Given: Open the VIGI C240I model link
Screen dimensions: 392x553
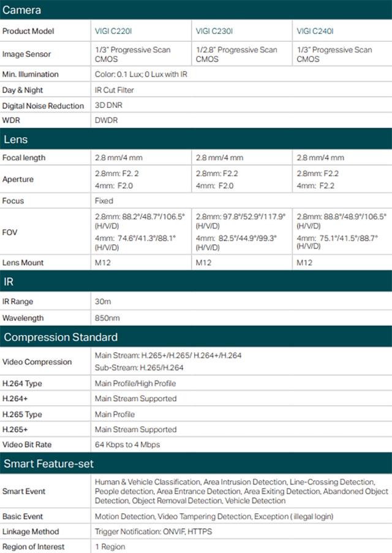Looking at the screenshot, I should click(x=315, y=31).
